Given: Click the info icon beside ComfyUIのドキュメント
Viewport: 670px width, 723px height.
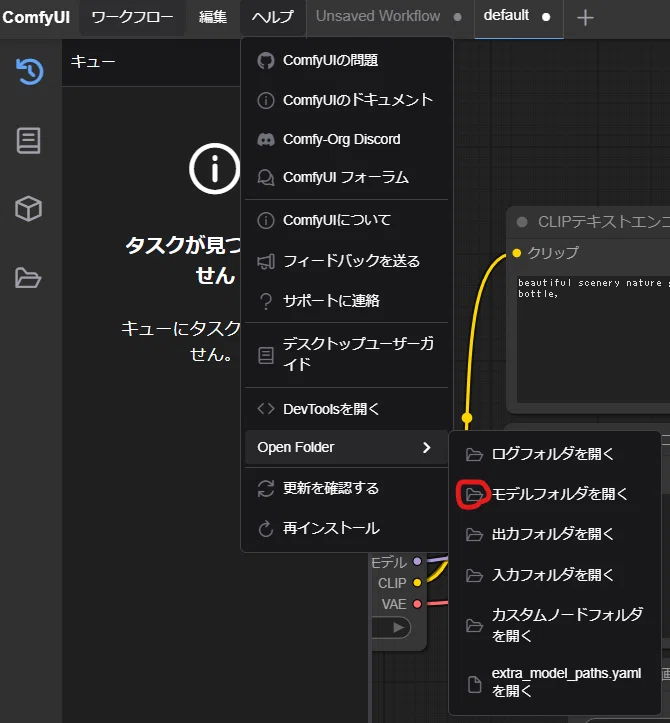Looking at the screenshot, I should [x=266, y=100].
